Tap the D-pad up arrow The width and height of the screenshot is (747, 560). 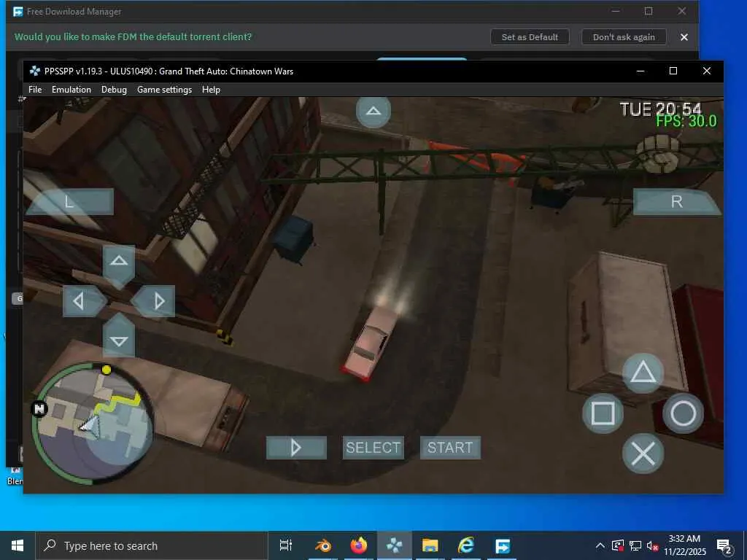point(119,266)
